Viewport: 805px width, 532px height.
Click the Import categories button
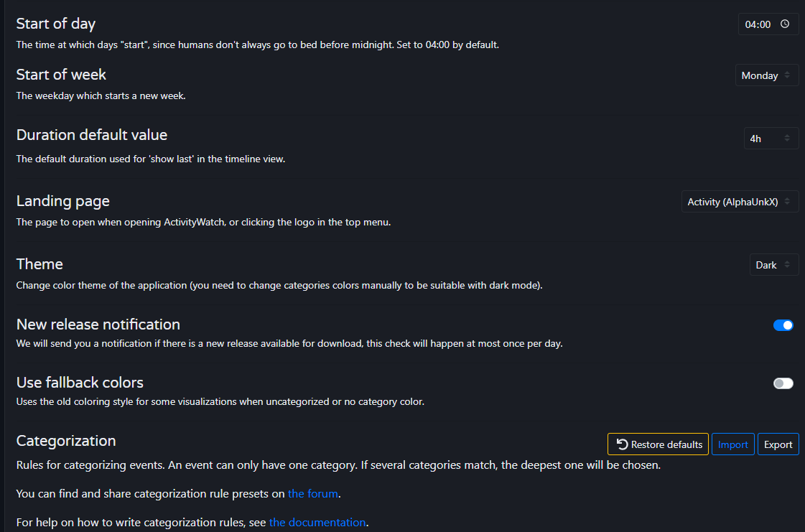click(732, 444)
